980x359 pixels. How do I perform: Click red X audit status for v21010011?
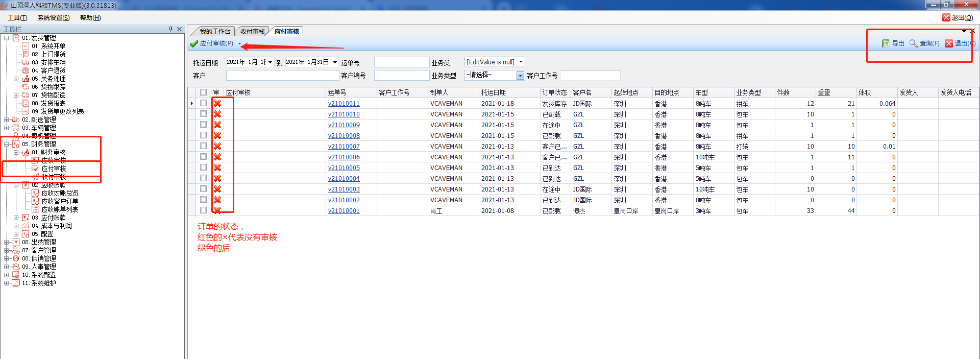click(217, 103)
